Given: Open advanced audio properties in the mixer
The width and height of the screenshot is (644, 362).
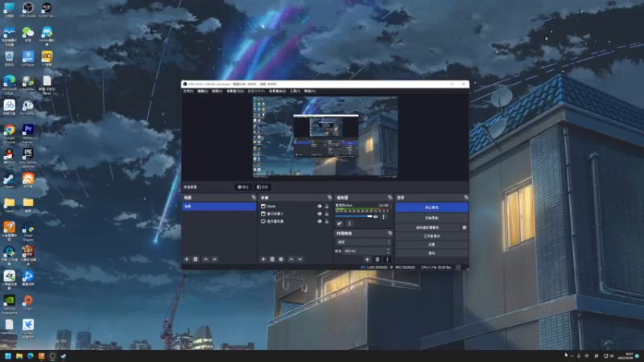Looking at the screenshot, I should [x=339, y=224].
